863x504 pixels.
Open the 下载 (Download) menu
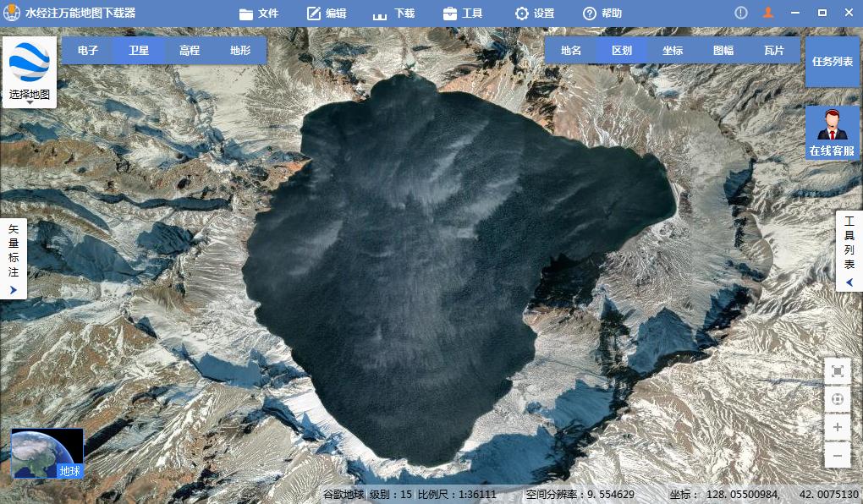(x=393, y=14)
